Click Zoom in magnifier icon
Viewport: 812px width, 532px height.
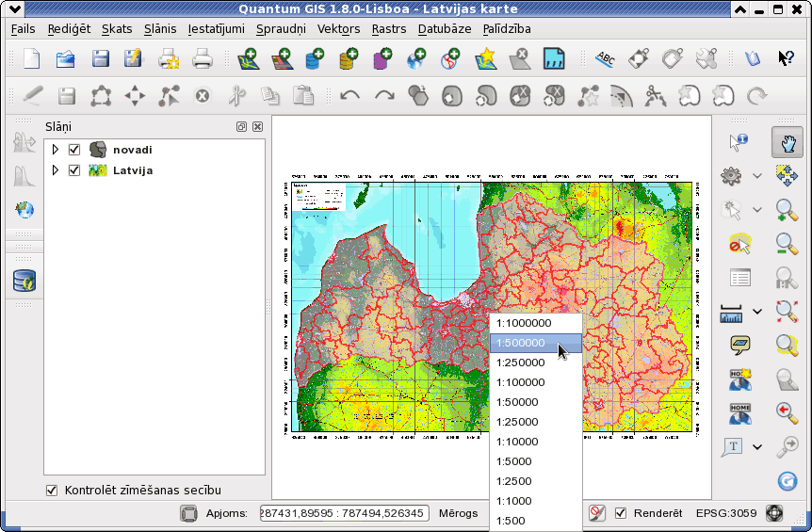click(x=787, y=210)
